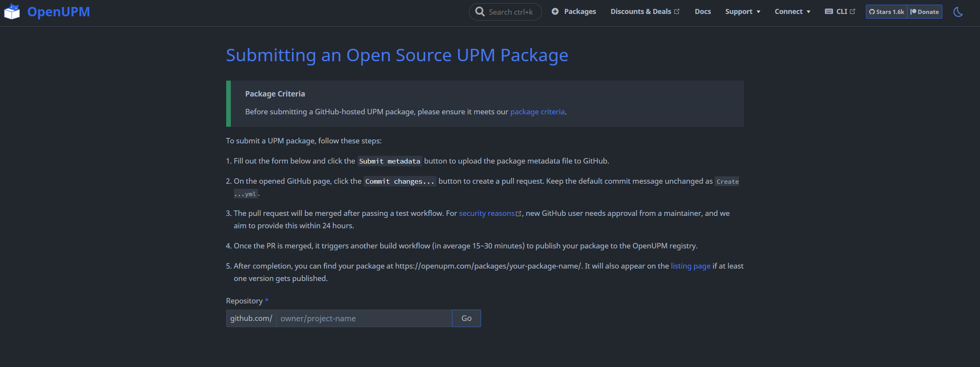Expand the Support dropdown menu

click(743, 12)
